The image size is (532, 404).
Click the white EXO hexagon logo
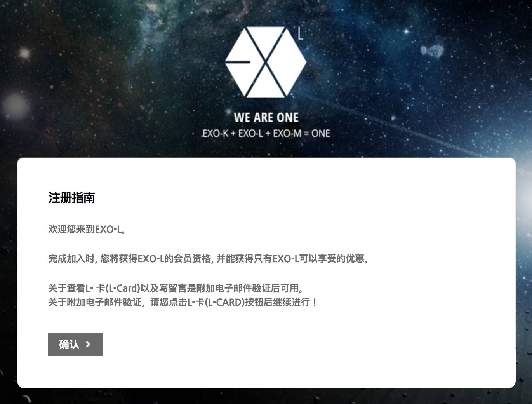[x=266, y=62]
